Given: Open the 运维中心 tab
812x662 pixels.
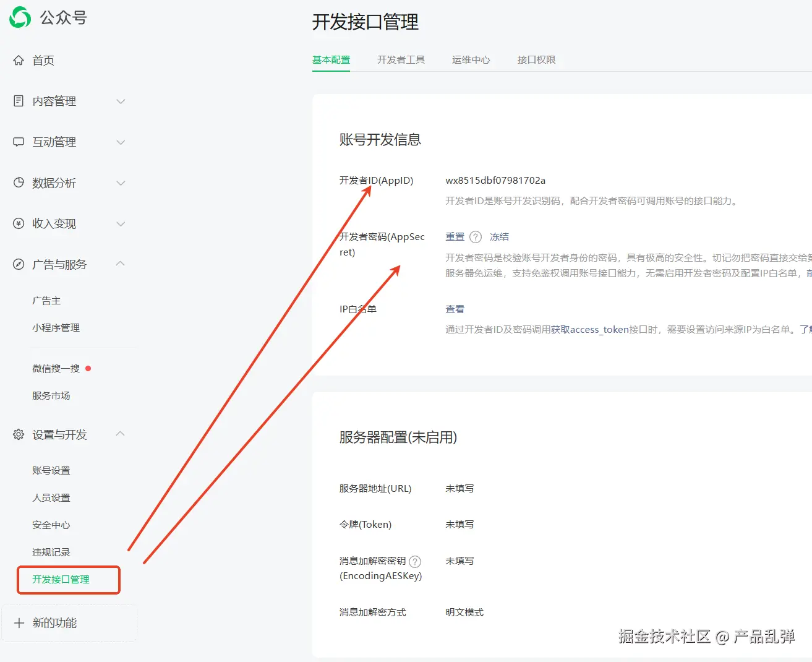Looking at the screenshot, I should click(471, 59).
